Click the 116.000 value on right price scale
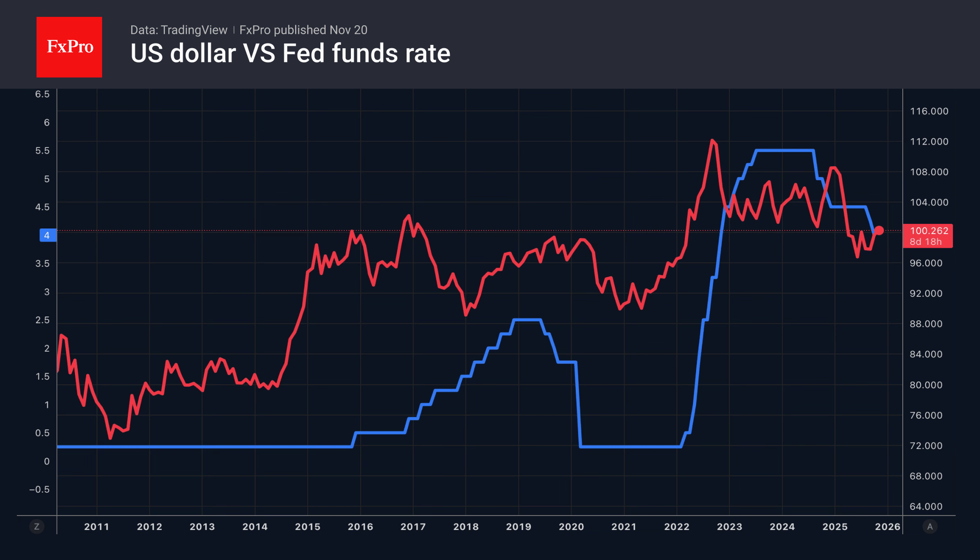980x560 pixels. click(x=929, y=111)
